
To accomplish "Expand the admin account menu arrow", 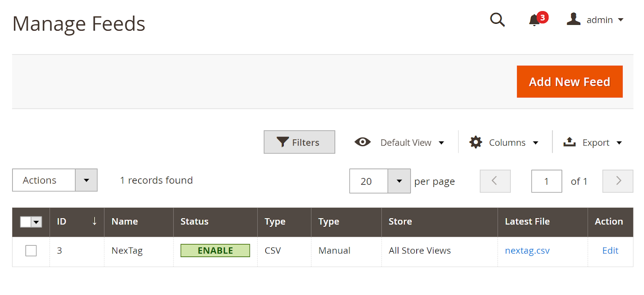I will (621, 20).
